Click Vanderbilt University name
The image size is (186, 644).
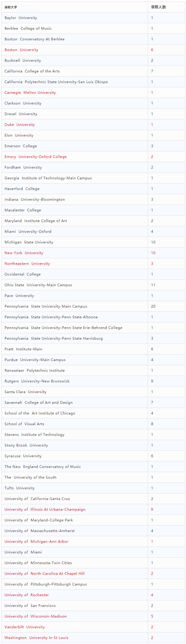pos(25,627)
